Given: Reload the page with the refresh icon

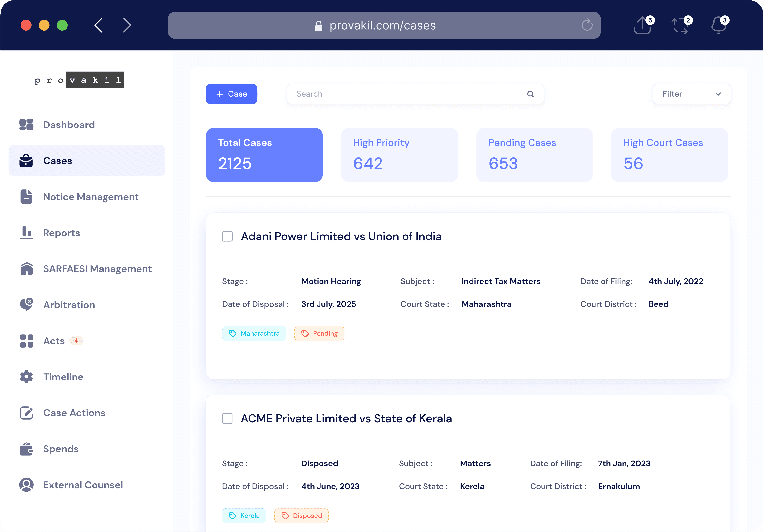Looking at the screenshot, I should click(x=587, y=25).
